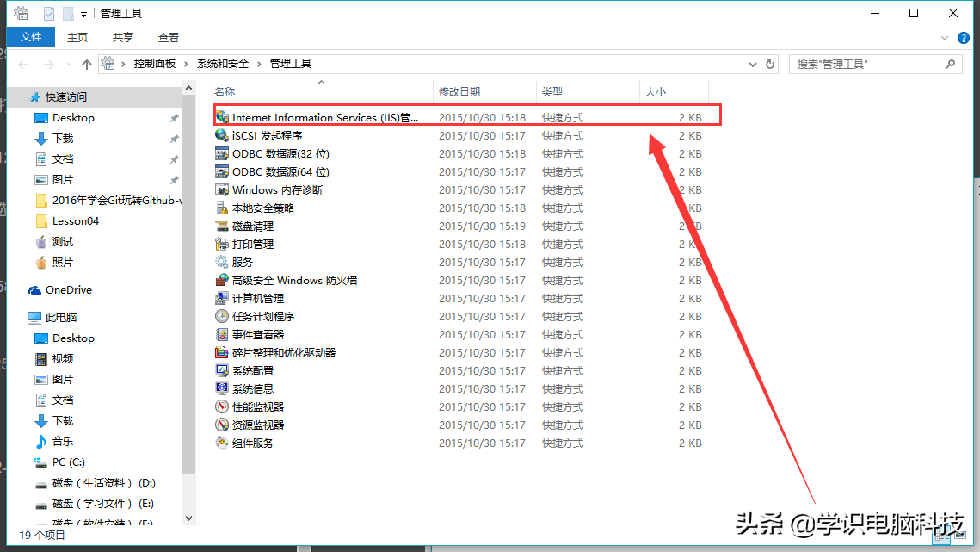Viewport: 980px width, 552px height.
Task: Click the 组件服务 icon
Action: pyautogui.click(x=222, y=443)
